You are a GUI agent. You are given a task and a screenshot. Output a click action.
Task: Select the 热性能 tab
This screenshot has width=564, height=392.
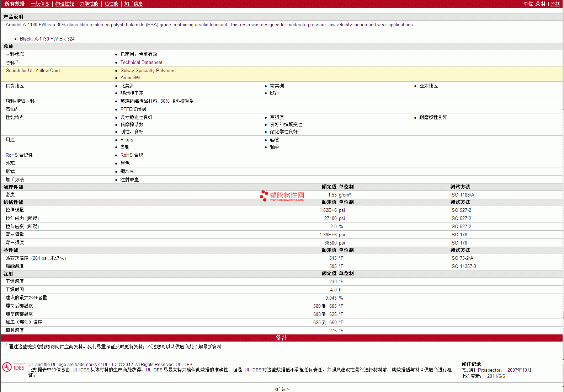coord(111,4)
